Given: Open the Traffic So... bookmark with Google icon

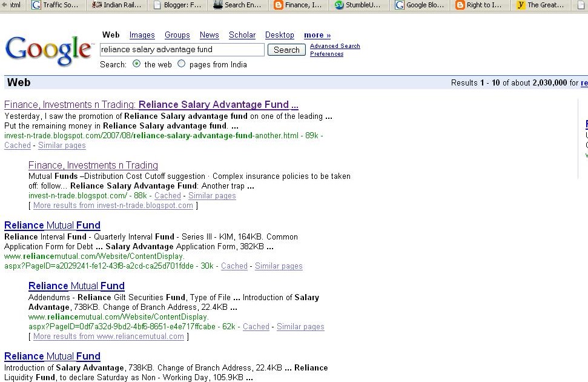Looking at the screenshot, I should 55,5.
